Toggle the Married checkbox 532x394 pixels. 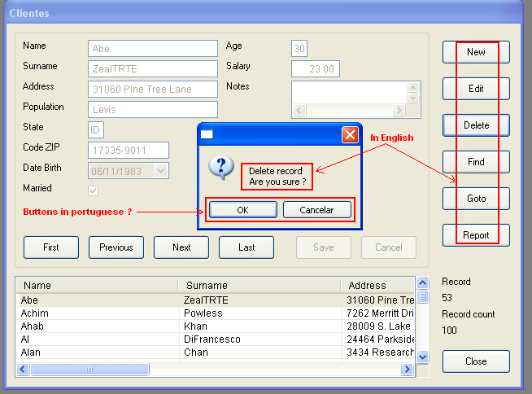[x=94, y=190]
